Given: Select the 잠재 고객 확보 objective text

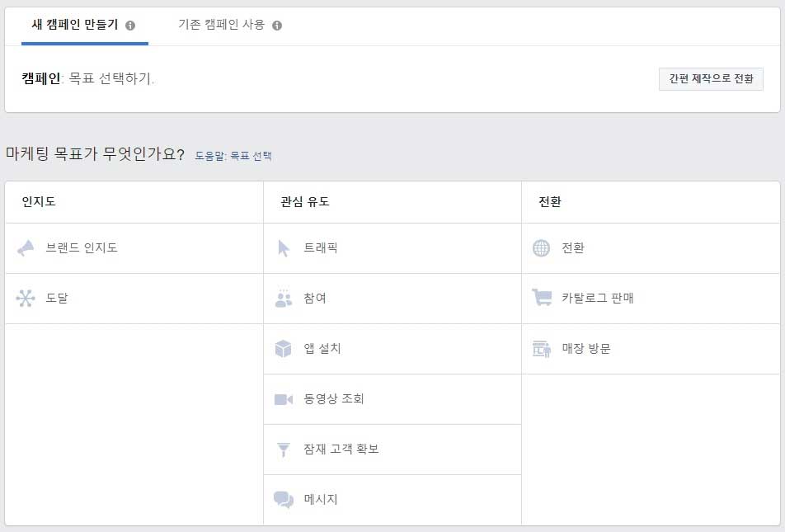Looking at the screenshot, I should point(341,449).
